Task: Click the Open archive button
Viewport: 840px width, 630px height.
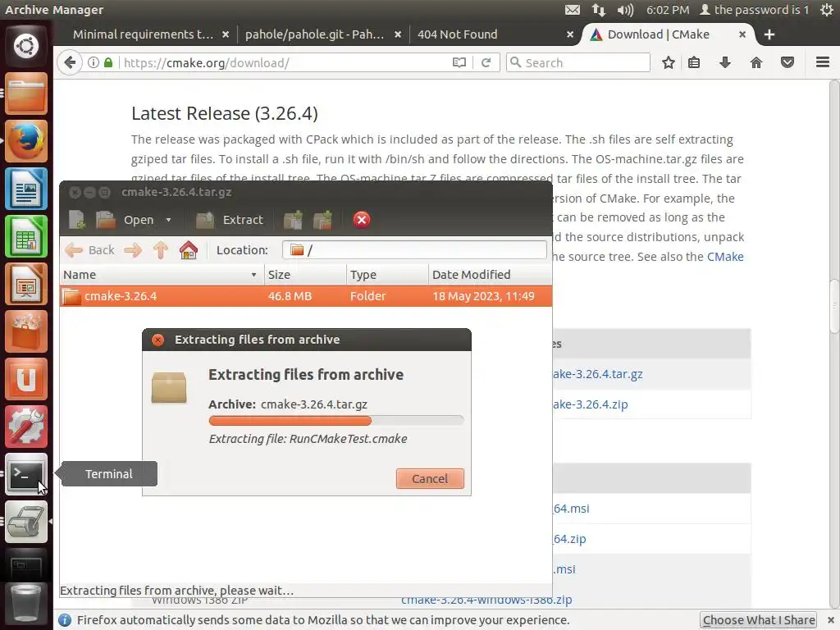Action: tap(126, 220)
